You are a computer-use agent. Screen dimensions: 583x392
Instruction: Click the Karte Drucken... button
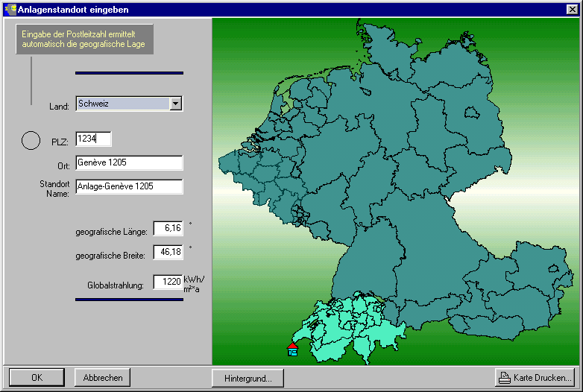535,378
